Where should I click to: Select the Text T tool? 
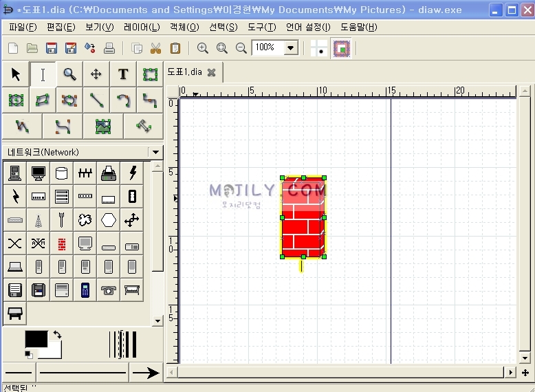pyautogui.click(x=123, y=74)
